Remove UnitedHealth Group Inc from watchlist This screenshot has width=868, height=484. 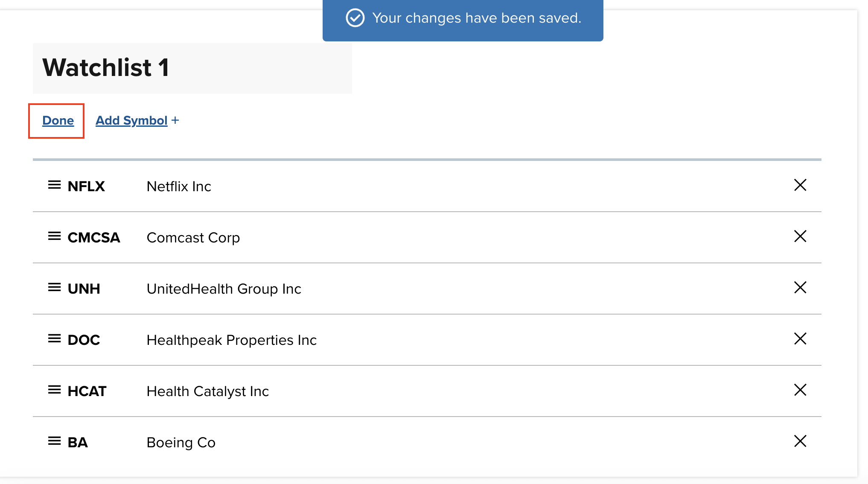(800, 287)
